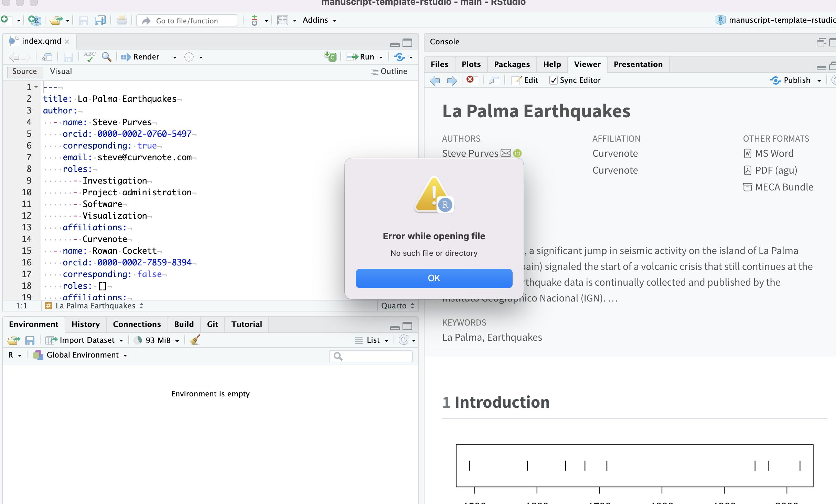Open the viewer in a new window
This screenshot has height=504, width=836.
[x=494, y=80]
